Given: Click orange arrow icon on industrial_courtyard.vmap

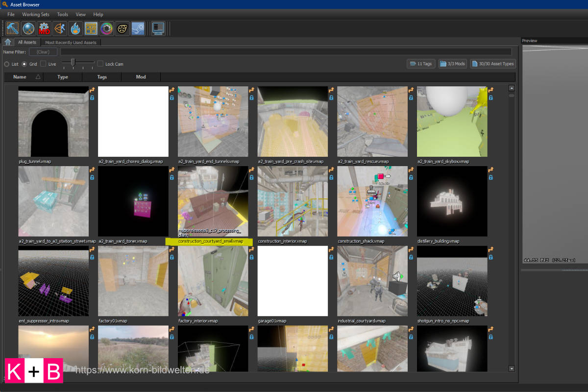Looking at the screenshot, I should (411, 250).
